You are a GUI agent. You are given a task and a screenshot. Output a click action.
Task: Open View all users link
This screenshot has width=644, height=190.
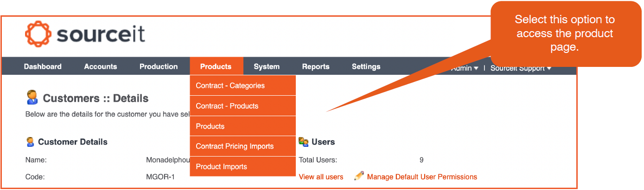[x=321, y=177]
